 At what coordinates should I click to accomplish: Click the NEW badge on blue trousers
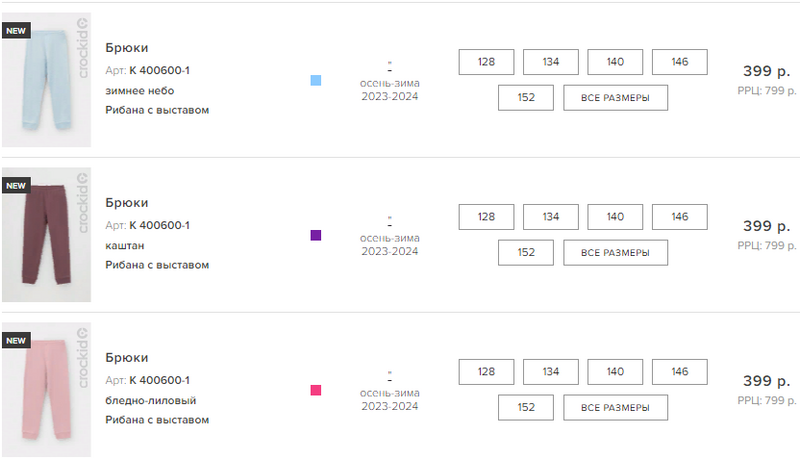tap(16, 31)
